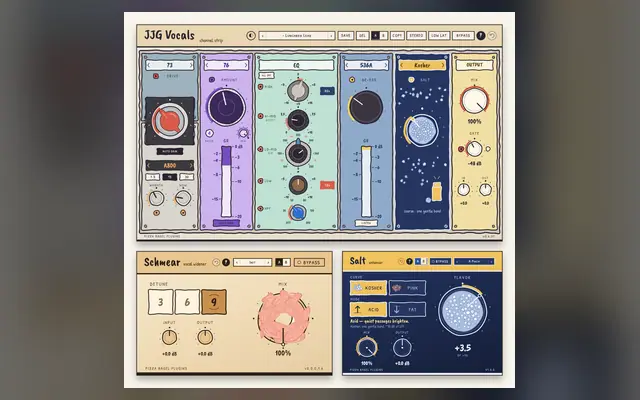Select detune value 9 in Schmear
This screenshot has width=640, height=400.
(x=214, y=302)
